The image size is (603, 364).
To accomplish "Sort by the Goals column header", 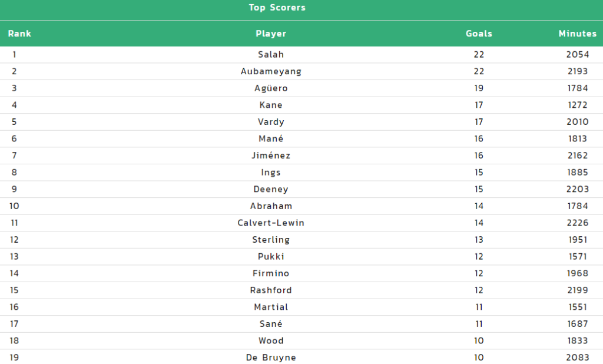I will tap(479, 34).
